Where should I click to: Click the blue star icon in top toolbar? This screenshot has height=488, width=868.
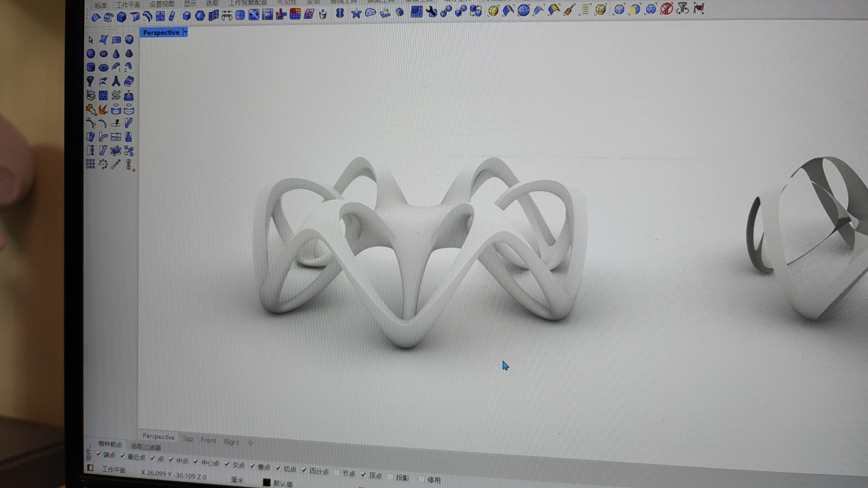click(x=356, y=14)
